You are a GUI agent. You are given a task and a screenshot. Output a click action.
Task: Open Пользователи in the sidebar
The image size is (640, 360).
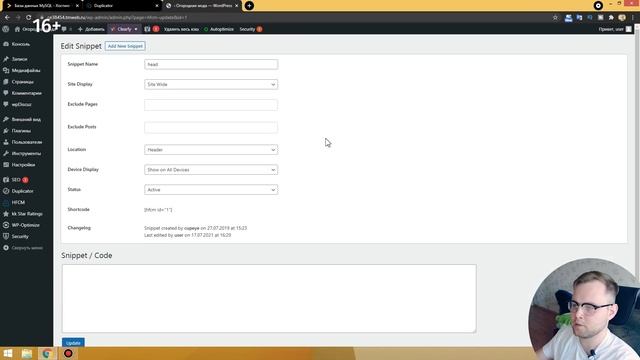coord(27,142)
